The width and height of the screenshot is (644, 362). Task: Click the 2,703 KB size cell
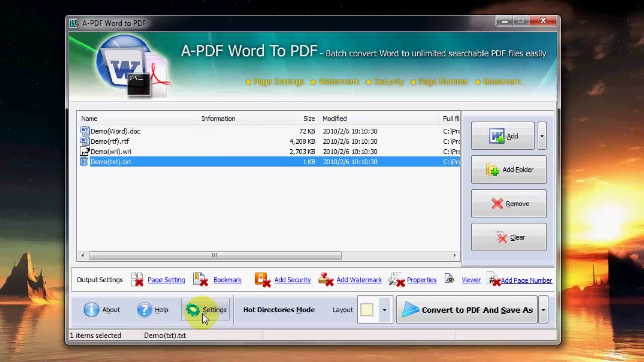302,151
